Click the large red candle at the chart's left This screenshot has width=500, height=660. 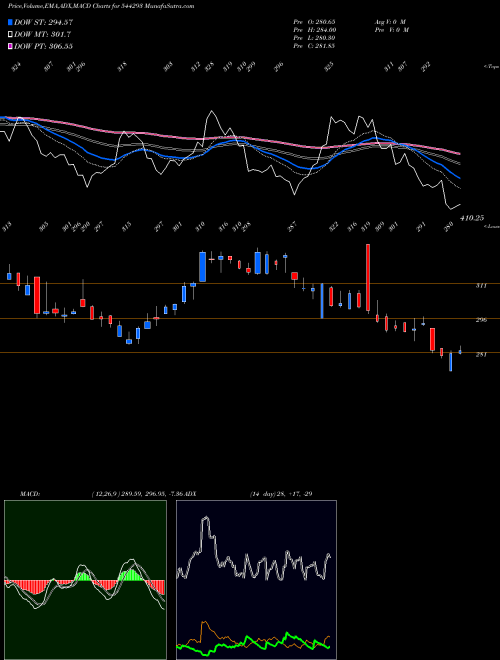pyautogui.click(x=37, y=295)
